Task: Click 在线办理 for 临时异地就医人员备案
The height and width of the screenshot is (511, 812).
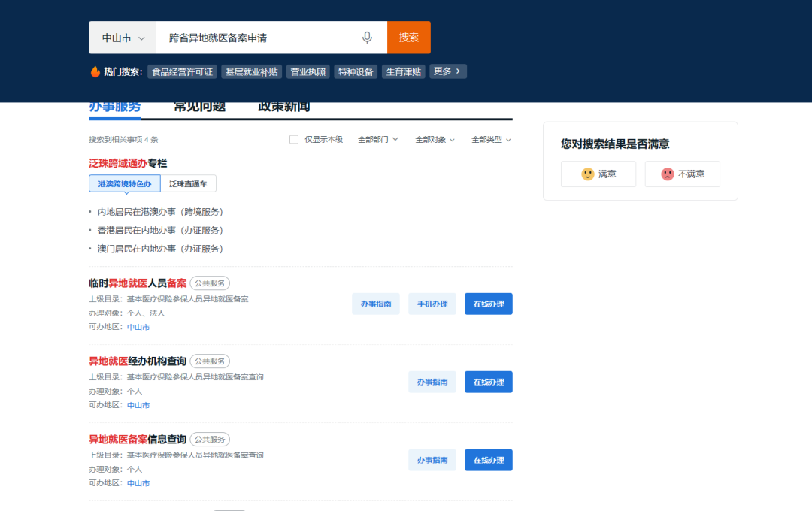Action: [489, 304]
